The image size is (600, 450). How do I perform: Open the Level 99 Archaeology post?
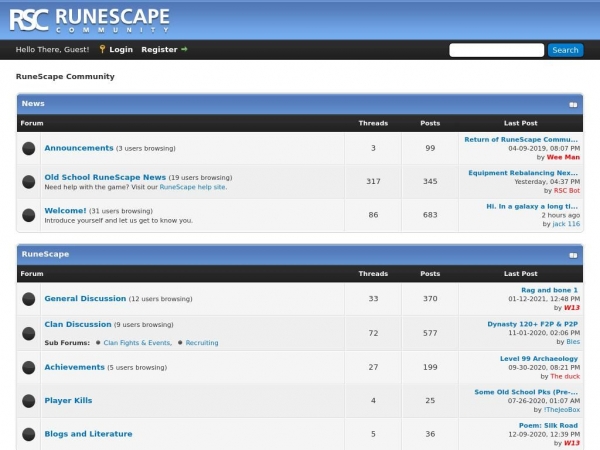pos(539,359)
